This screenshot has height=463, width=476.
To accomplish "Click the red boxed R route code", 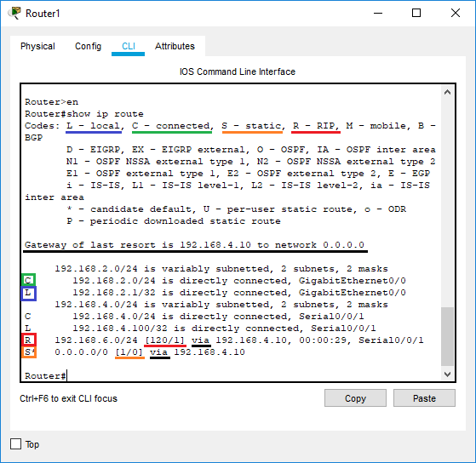I will pyautogui.click(x=29, y=340).
